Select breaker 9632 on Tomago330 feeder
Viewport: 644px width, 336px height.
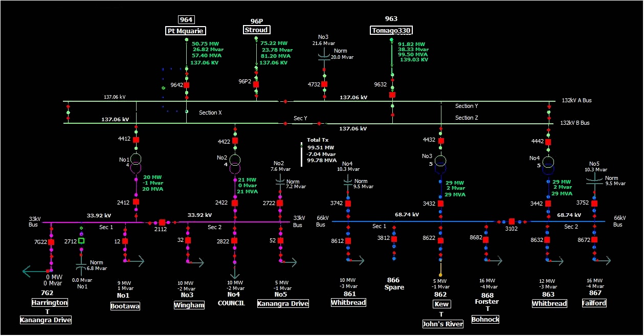(392, 95)
